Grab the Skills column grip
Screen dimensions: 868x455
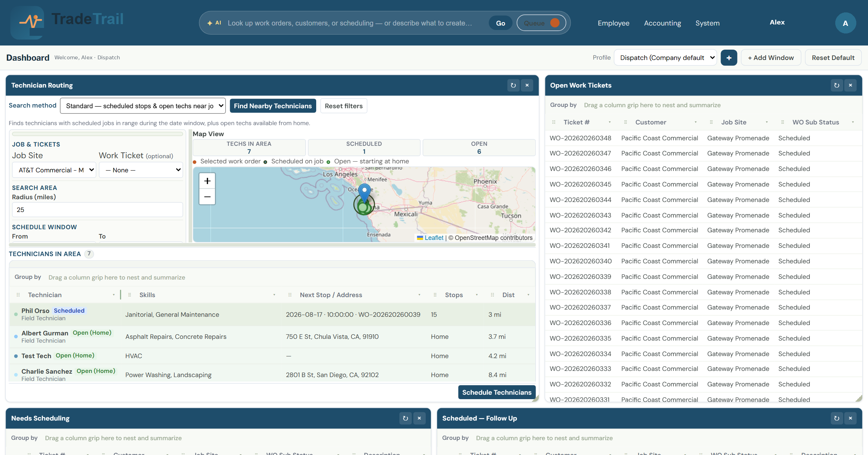[130, 295]
